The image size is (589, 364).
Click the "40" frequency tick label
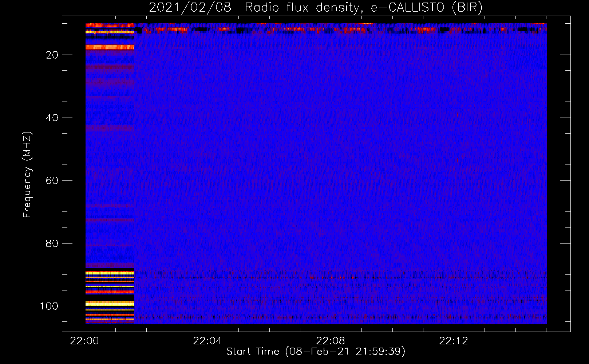coord(52,118)
